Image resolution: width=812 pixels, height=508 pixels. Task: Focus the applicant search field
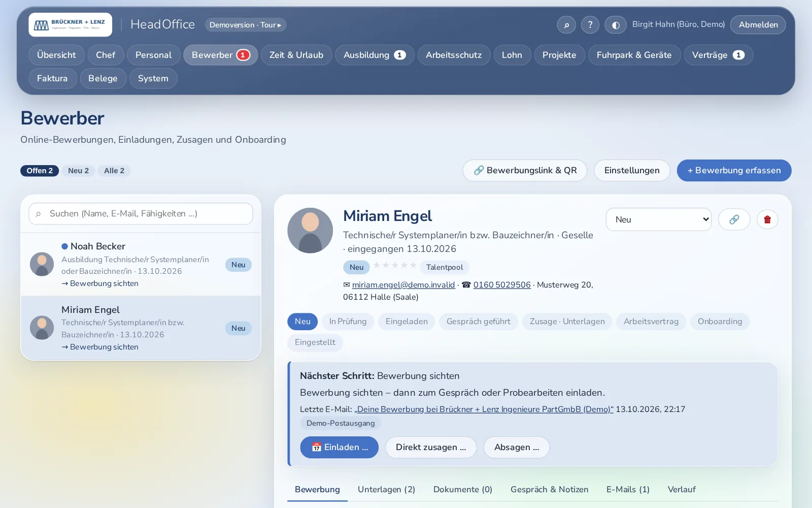[141, 214]
